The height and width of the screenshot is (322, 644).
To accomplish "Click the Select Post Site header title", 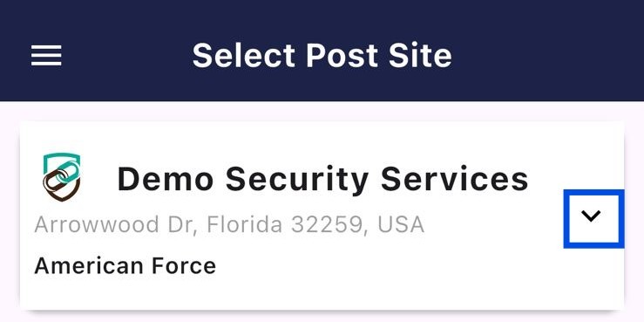I will coord(322,56).
